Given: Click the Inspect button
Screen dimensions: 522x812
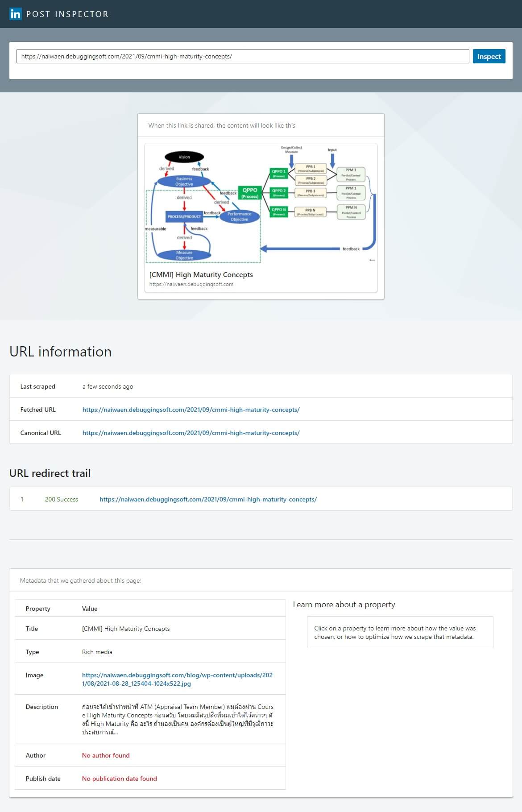Looking at the screenshot, I should pos(489,56).
